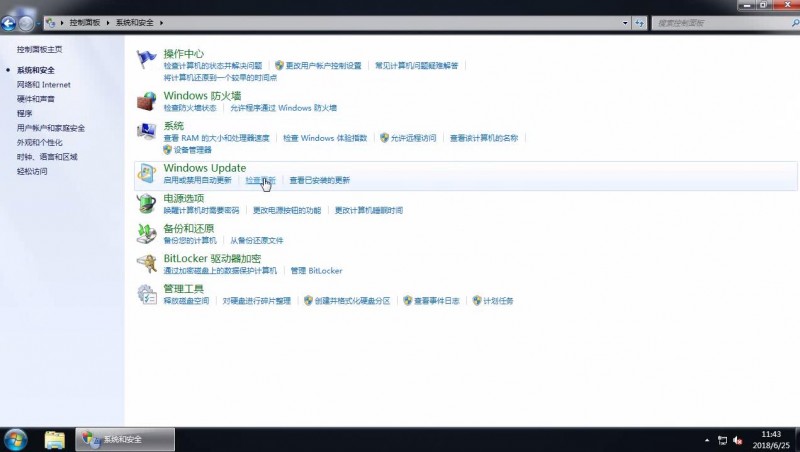The image size is (800, 452).
Task: Click the forward navigation arrow
Action: pos(26,23)
